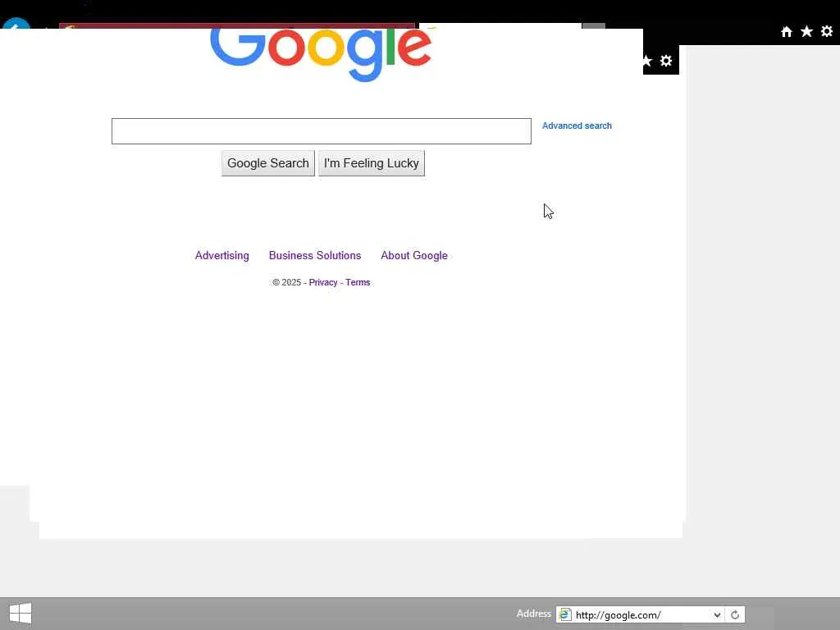Open the Advanced search link
This screenshot has width=840, height=630.
pos(577,126)
